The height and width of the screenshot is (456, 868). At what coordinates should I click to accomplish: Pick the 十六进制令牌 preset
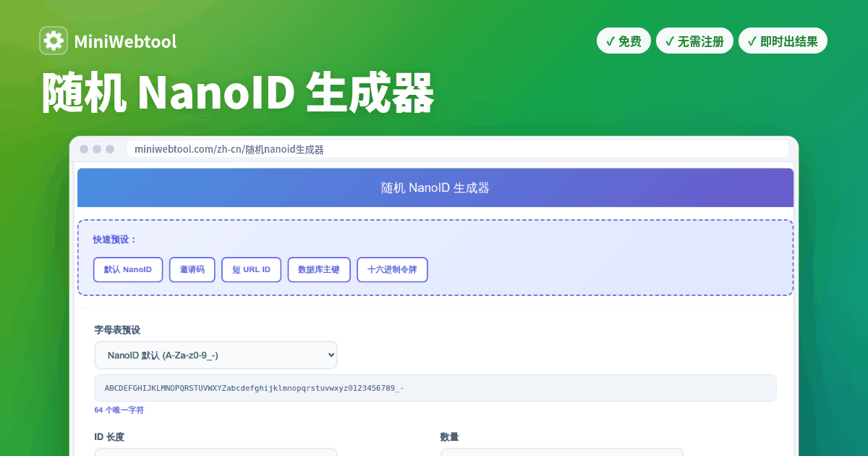392,269
